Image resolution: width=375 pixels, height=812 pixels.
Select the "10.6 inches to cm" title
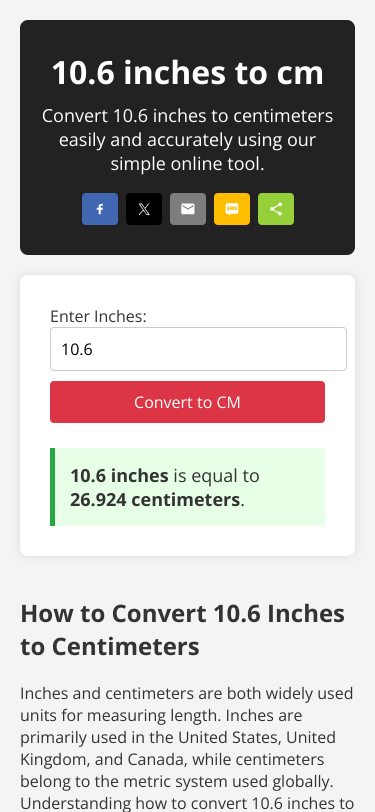click(x=188, y=73)
